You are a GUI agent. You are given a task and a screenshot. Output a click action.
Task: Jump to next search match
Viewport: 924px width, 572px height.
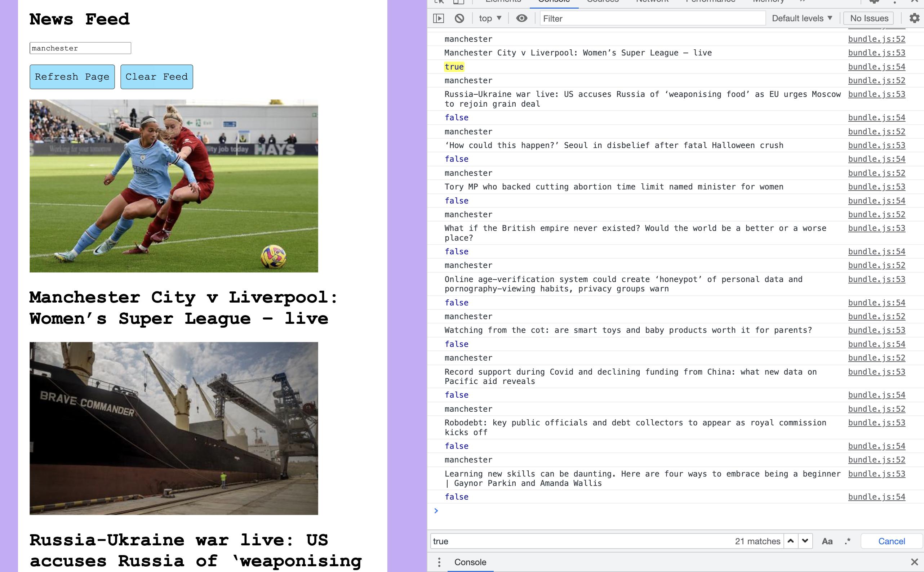coord(805,541)
